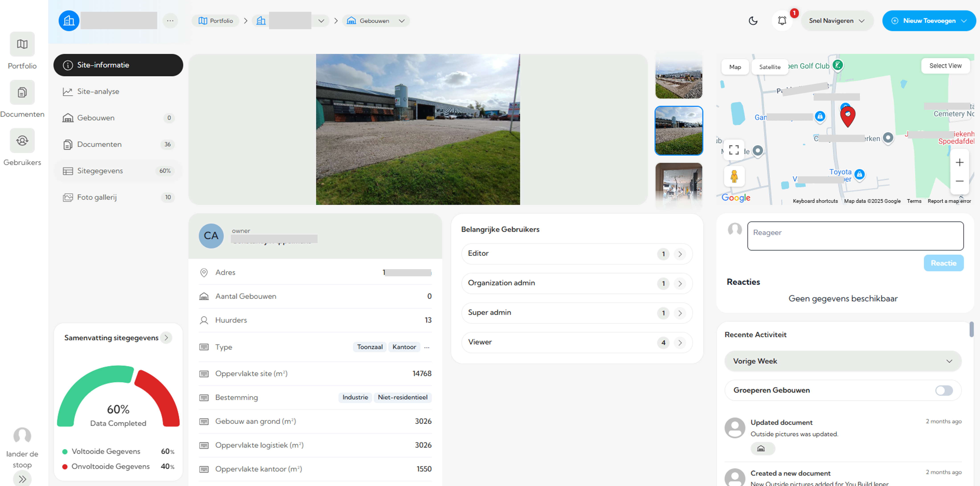Open Gebouwen breadcrumb dropdown
The width and height of the screenshot is (980, 486).
(402, 21)
